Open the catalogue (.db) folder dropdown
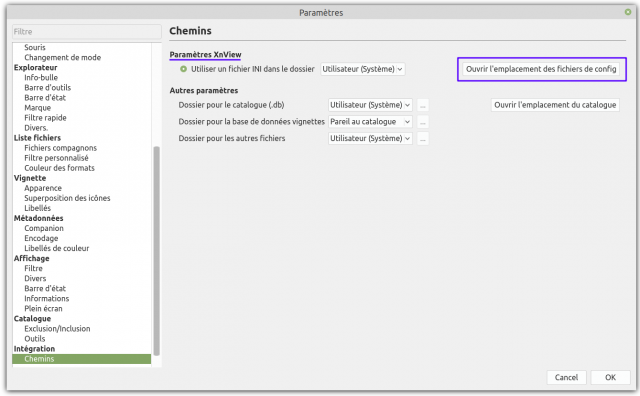640x396 pixels. (x=370, y=105)
